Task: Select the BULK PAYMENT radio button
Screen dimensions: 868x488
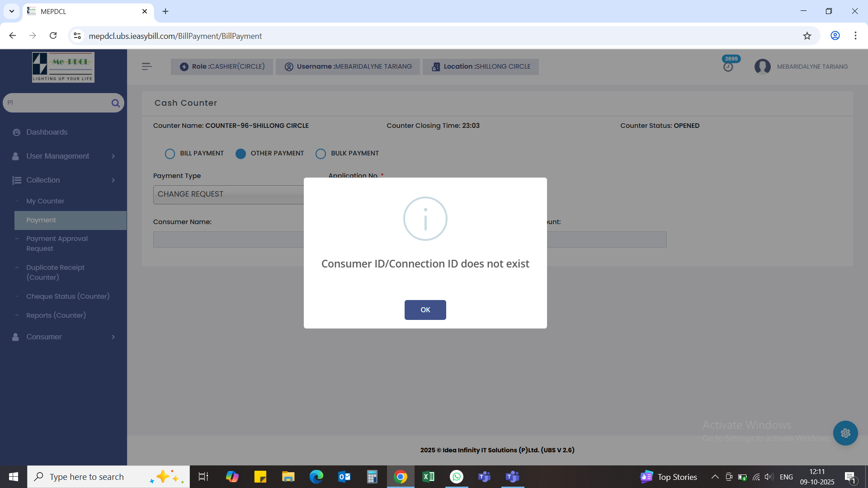Action: coord(321,154)
